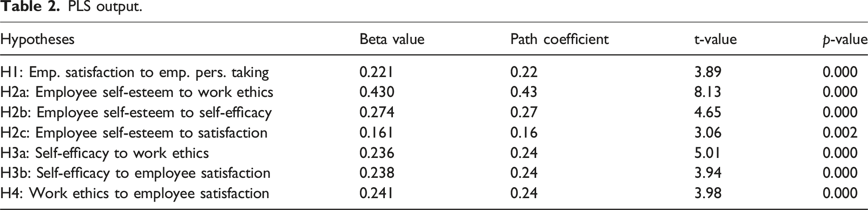868x210 pixels.
Task: Click beta value 0.430
Action: [377, 93]
